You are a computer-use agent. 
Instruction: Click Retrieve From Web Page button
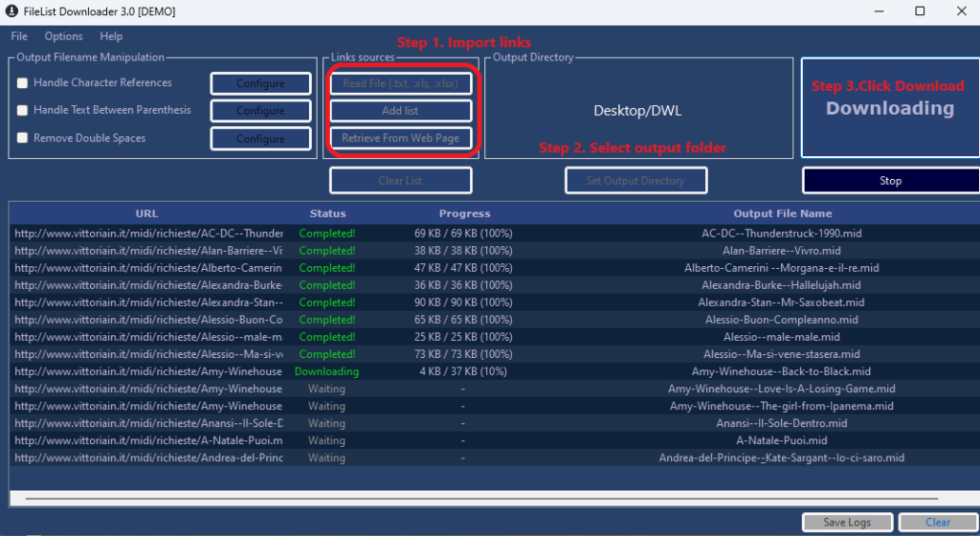[x=401, y=138]
